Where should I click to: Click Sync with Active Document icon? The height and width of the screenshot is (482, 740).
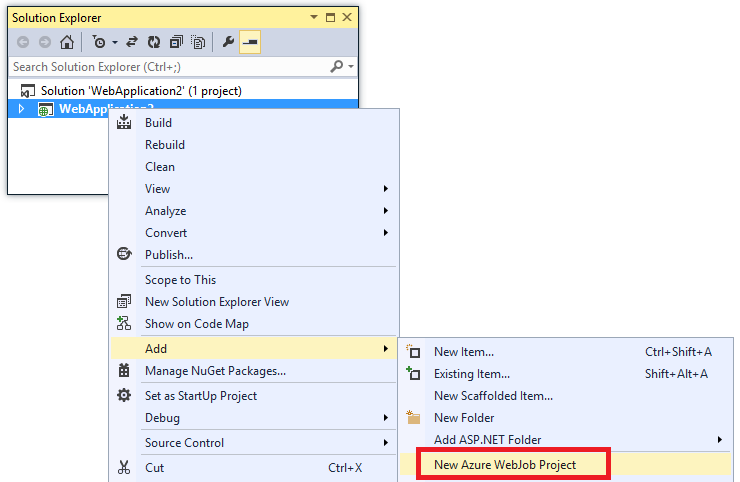point(132,42)
